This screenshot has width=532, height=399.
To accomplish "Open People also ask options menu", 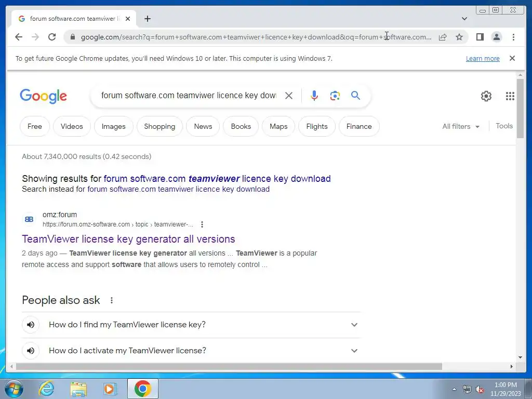I will pos(111,300).
